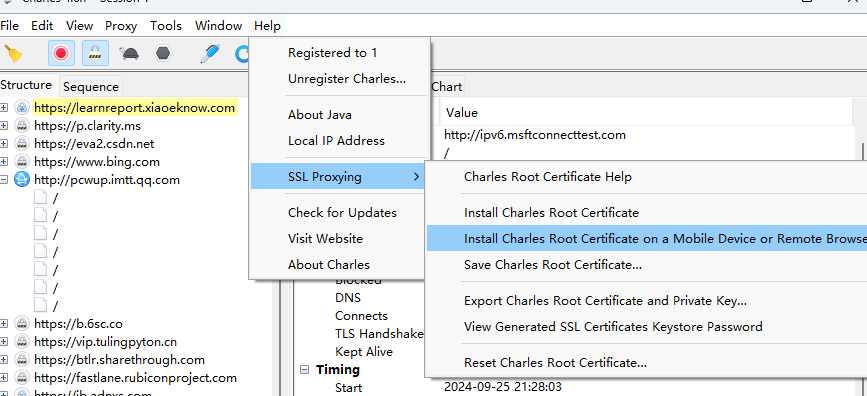Select the DNS row
Viewport: 867px width, 396px height.
pyautogui.click(x=348, y=298)
